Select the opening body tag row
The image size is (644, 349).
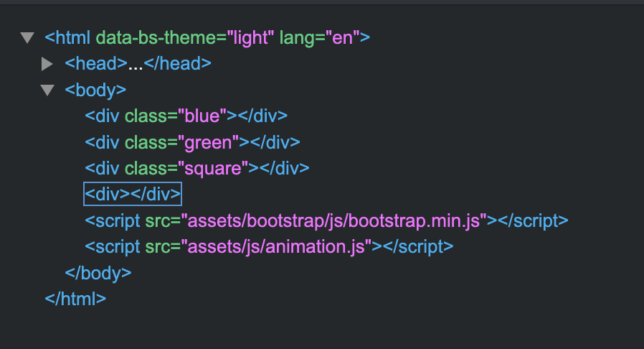[x=95, y=90]
